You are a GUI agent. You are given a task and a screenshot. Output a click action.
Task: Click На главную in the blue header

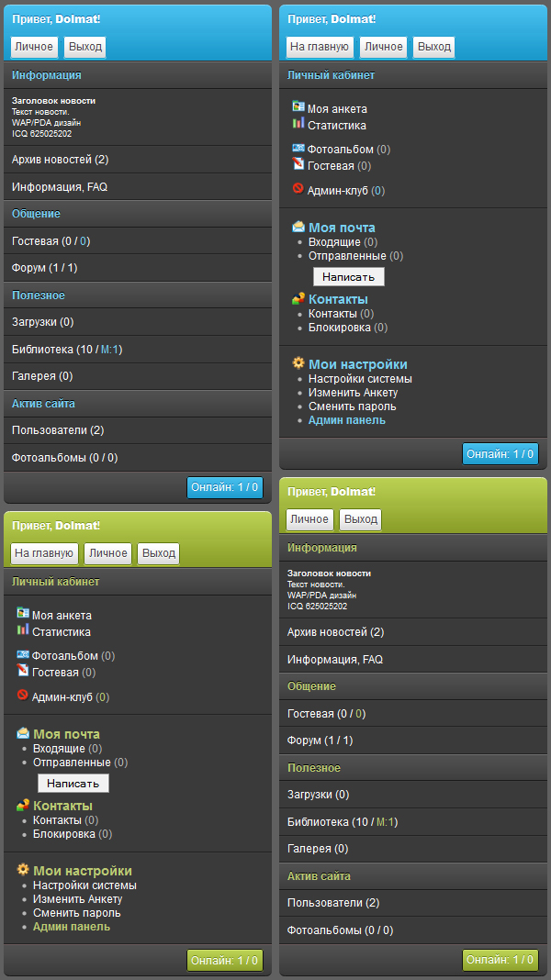point(319,47)
